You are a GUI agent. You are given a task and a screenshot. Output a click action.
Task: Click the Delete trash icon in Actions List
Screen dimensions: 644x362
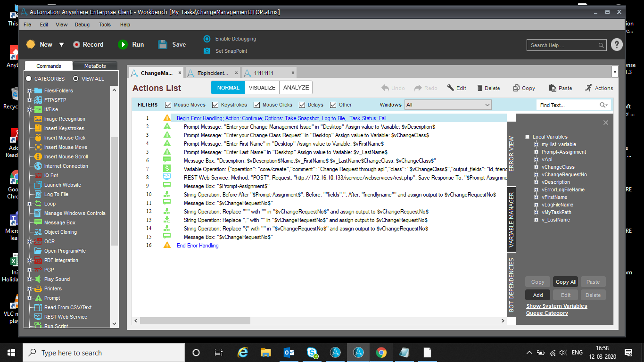pos(480,88)
